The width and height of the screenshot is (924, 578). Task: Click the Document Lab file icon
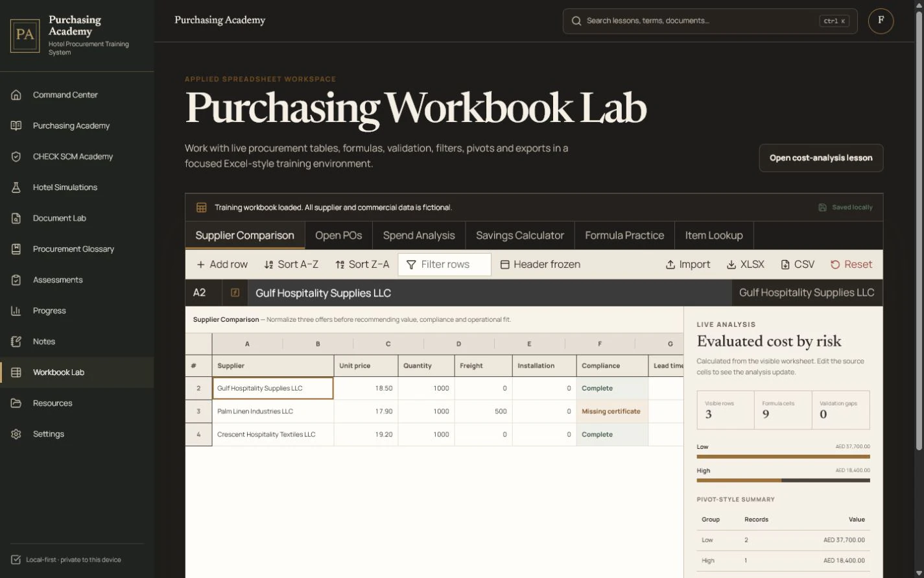pos(16,218)
